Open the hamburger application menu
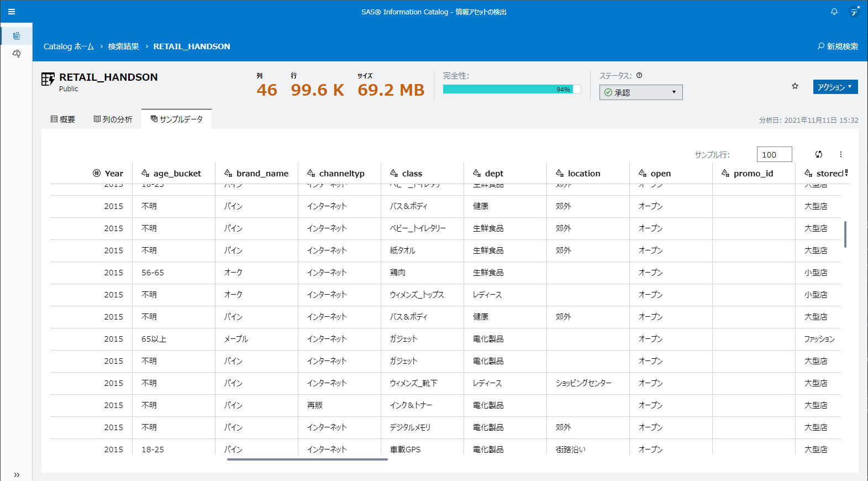 coord(12,12)
